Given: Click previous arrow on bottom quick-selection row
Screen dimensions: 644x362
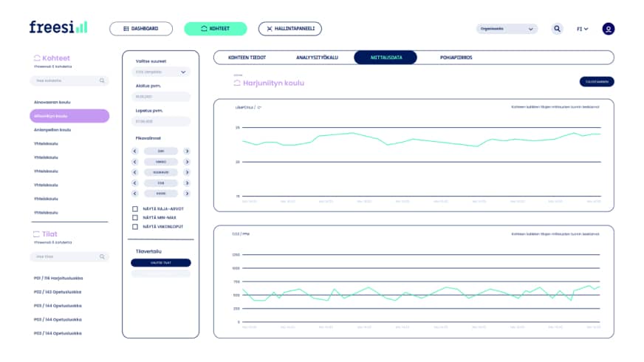Looking at the screenshot, I should click(134, 194).
